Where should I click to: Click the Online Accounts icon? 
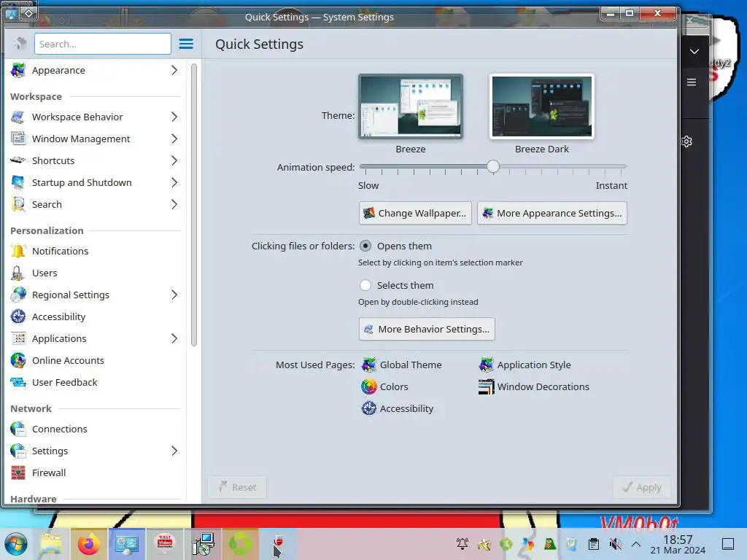click(18, 360)
